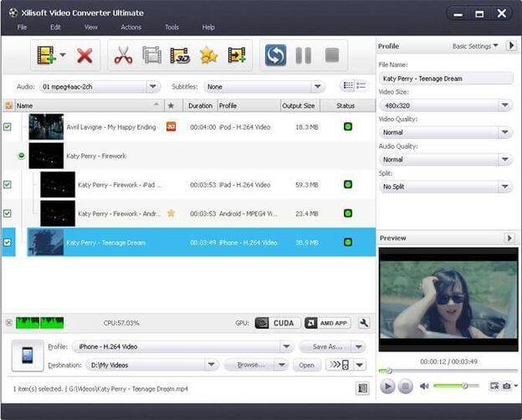Screen dimensions: 522x420
Task: Open the Video Size 480x320 dropdown
Action: pos(446,105)
